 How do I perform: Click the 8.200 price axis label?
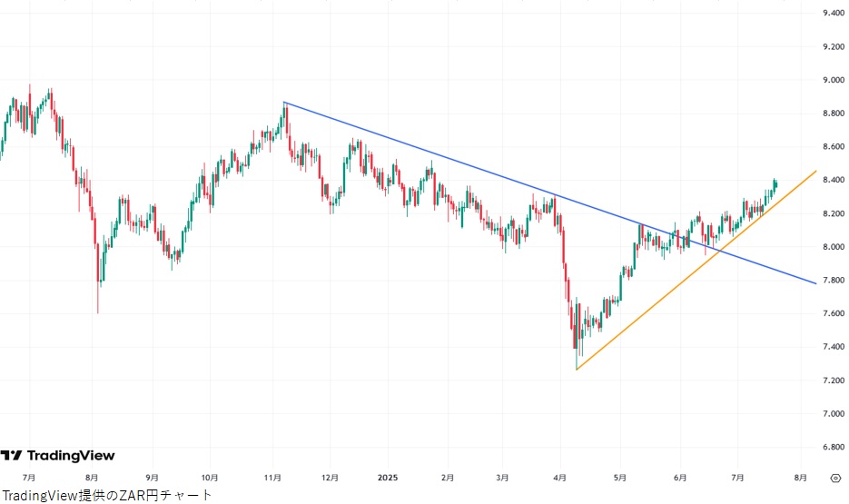[834, 213]
